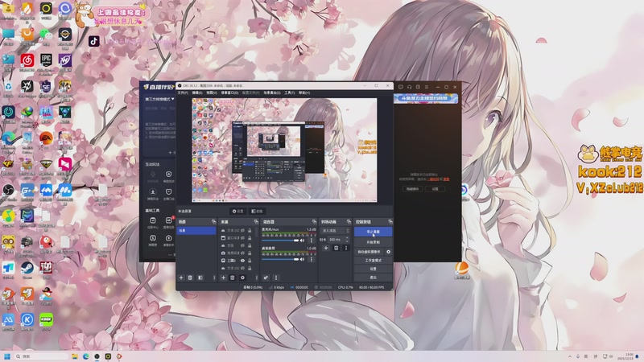
Task: Adjust the Mic/Aux volume slider
Action: click(x=280, y=241)
